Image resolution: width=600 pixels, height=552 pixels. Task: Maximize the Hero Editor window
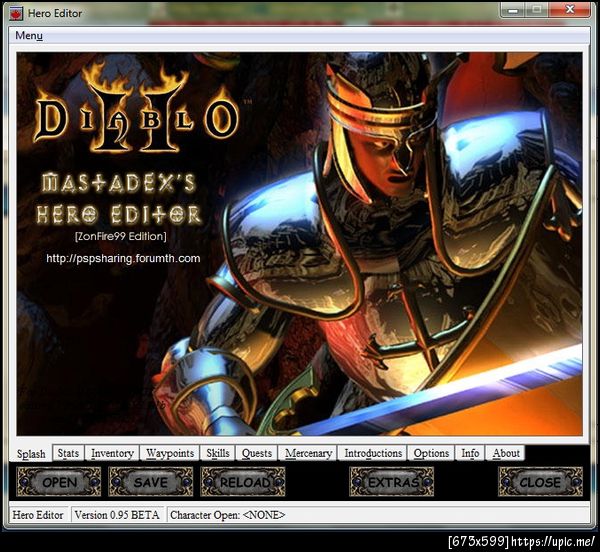coord(537,10)
